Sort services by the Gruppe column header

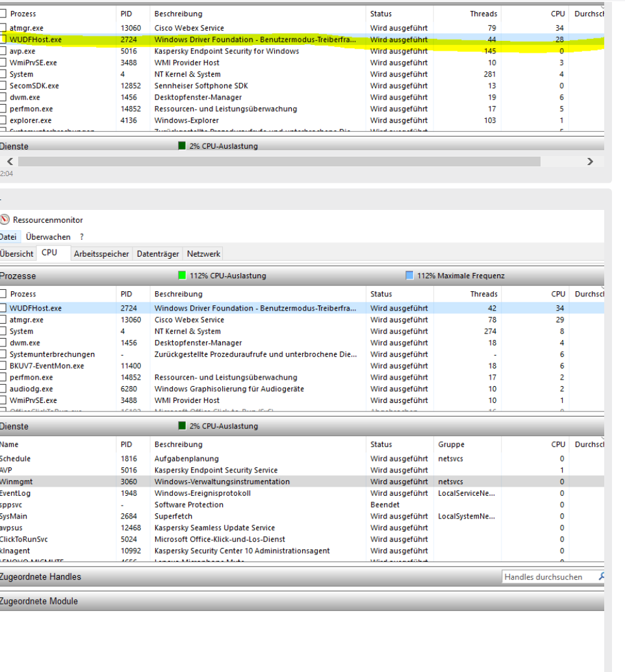tap(467, 445)
